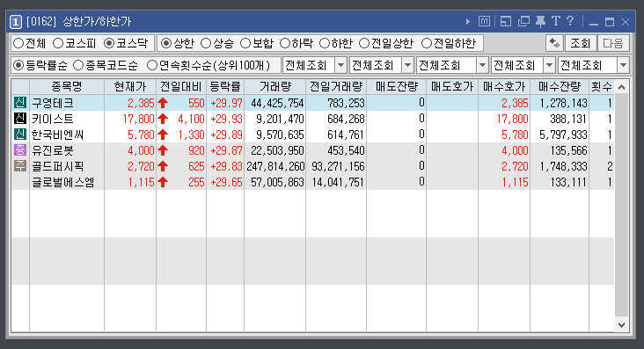Viewport: 644px width, 349px height.
Task: Sort by 전일대비 column header
Action: 181,87
